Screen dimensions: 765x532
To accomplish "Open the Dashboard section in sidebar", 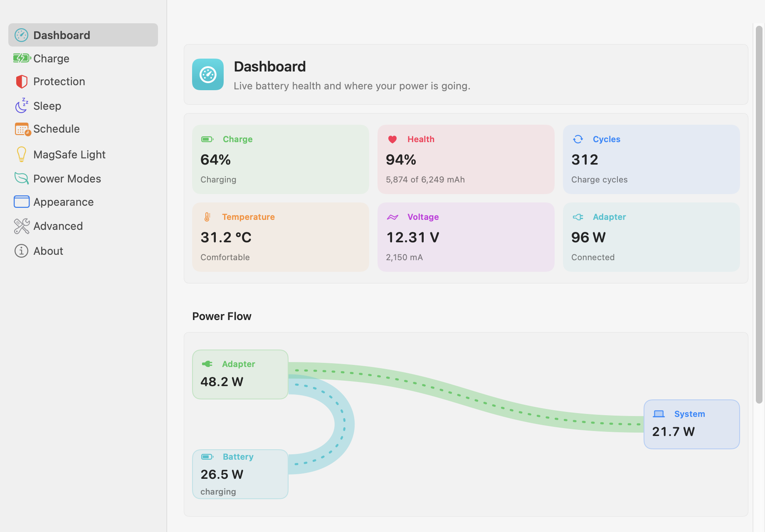I will click(x=83, y=35).
